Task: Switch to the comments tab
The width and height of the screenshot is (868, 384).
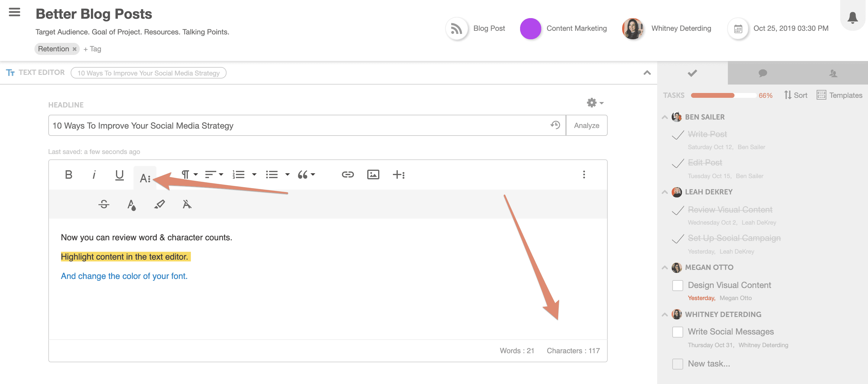Action: point(763,73)
